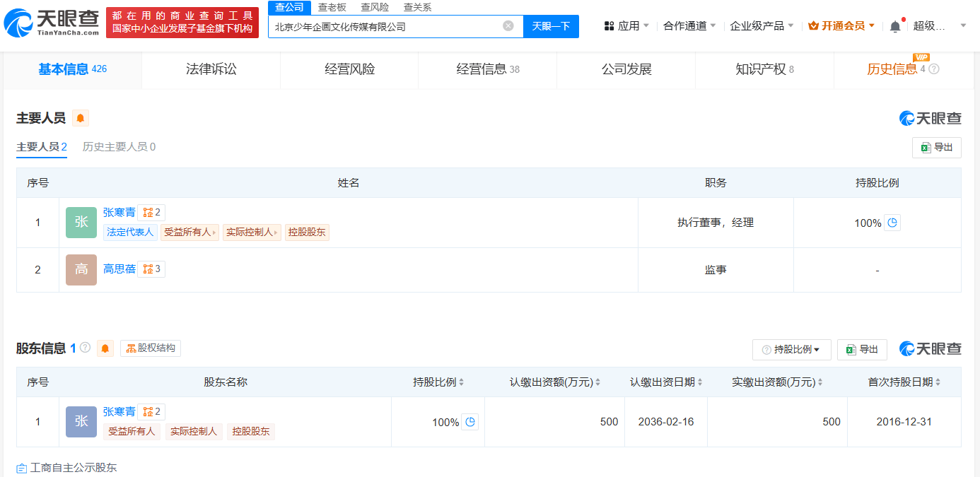Expand the 应用 dropdown menu
The width and height of the screenshot is (980, 477).
point(626,26)
